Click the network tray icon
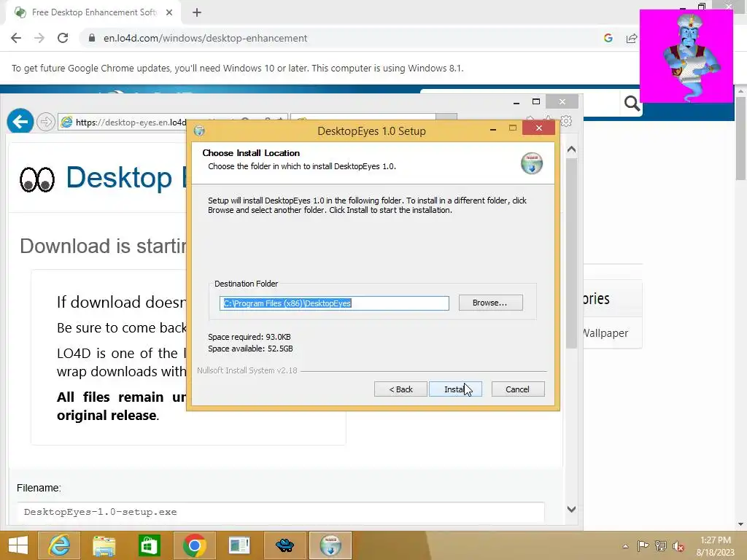The image size is (747, 560). pos(661,546)
